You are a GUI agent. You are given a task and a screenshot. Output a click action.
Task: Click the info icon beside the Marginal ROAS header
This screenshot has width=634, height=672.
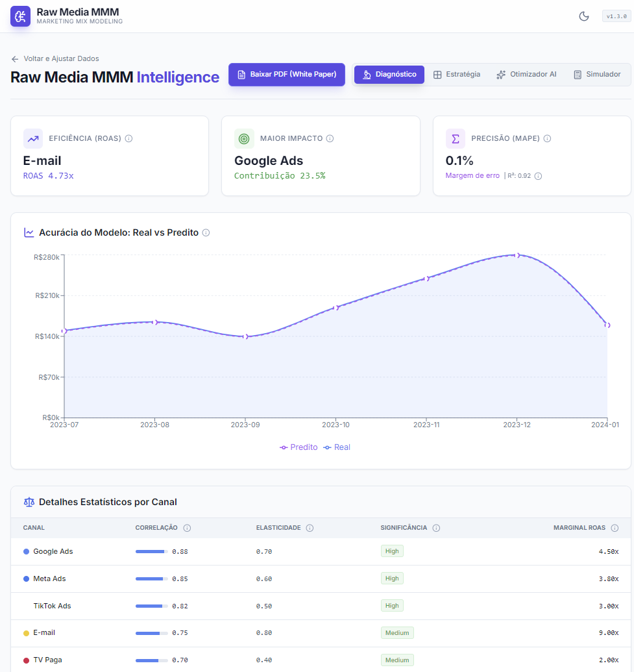(x=615, y=528)
